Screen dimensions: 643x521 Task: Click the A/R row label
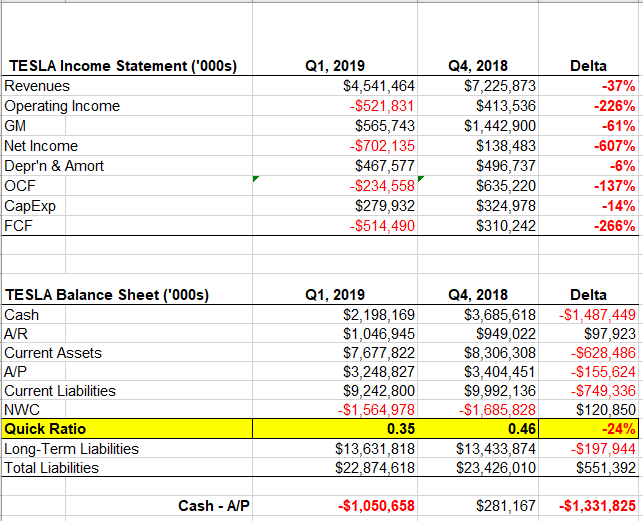coord(16,334)
